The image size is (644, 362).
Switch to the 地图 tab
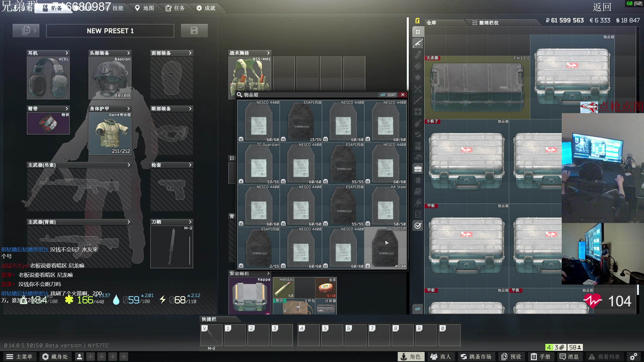[145, 8]
